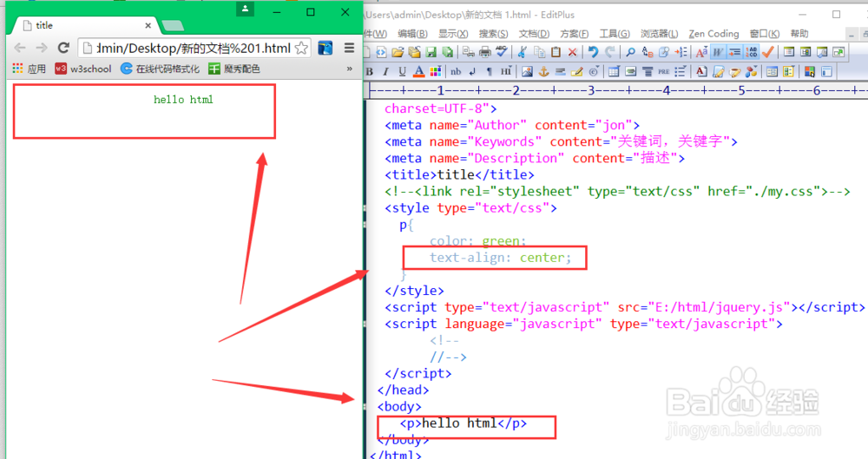
Task: Open a file with EditPlus folder icon
Action: [398, 52]
